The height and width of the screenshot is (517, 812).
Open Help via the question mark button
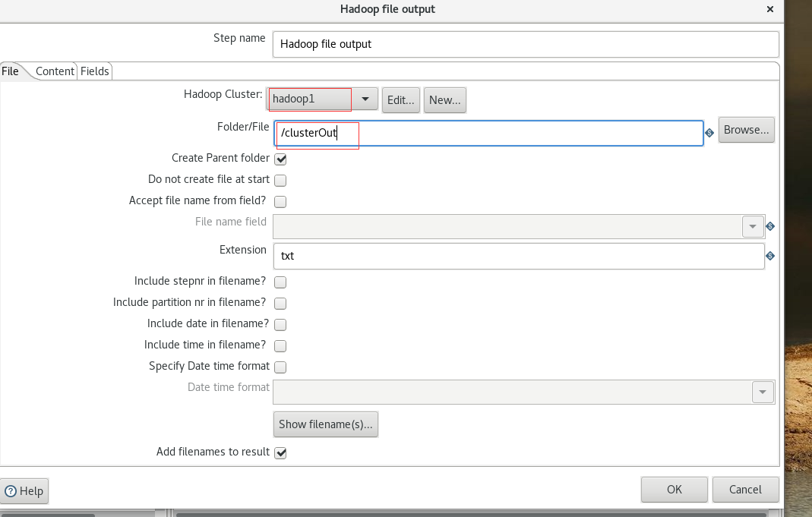pyautogui.click(x=24, y=490)
